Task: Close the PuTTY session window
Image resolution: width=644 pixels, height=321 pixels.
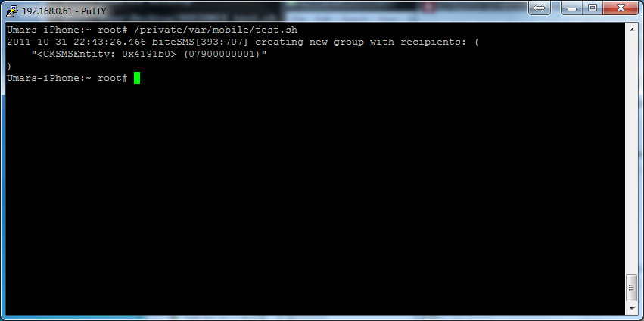Action: pos(621,8)
